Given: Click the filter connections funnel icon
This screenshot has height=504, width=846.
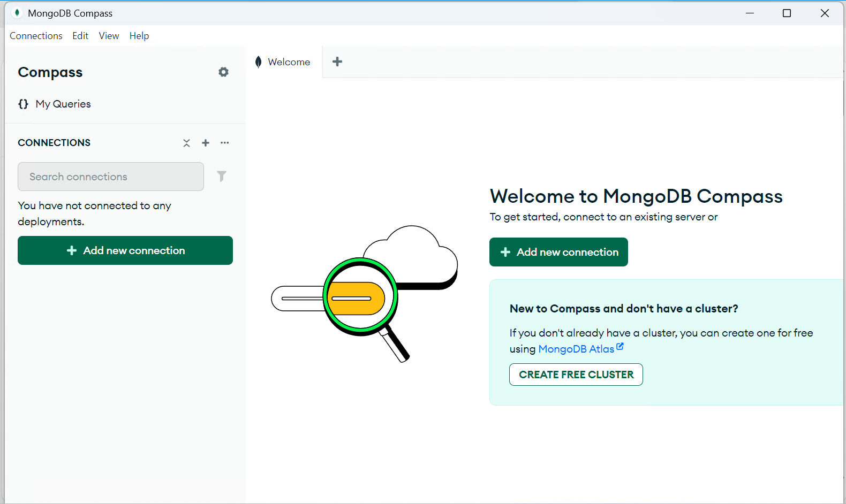Looking at the screenshot, I should (x=222, y=176).
